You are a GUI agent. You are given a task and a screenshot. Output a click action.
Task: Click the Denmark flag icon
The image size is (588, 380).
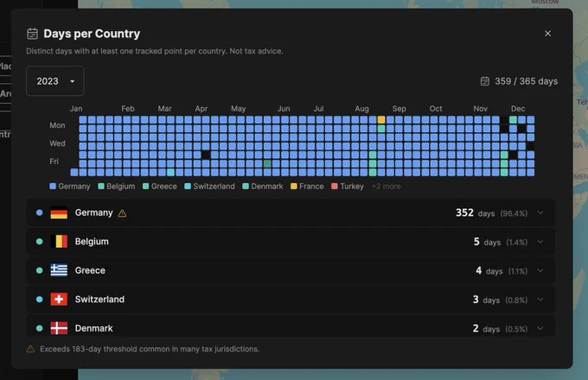[59, 328]
